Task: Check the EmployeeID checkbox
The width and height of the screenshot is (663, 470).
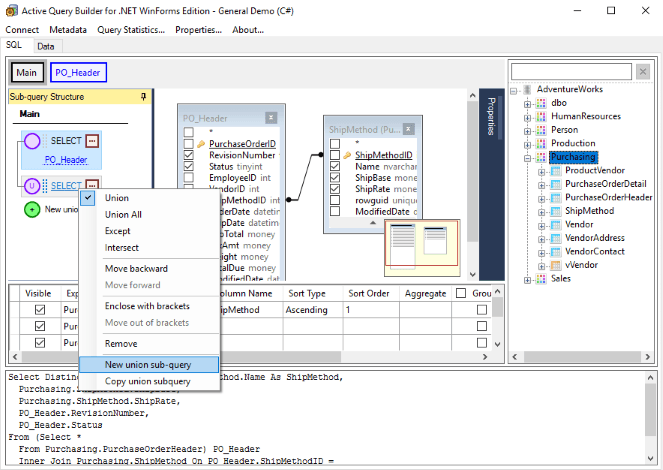Action: [189, 178]
